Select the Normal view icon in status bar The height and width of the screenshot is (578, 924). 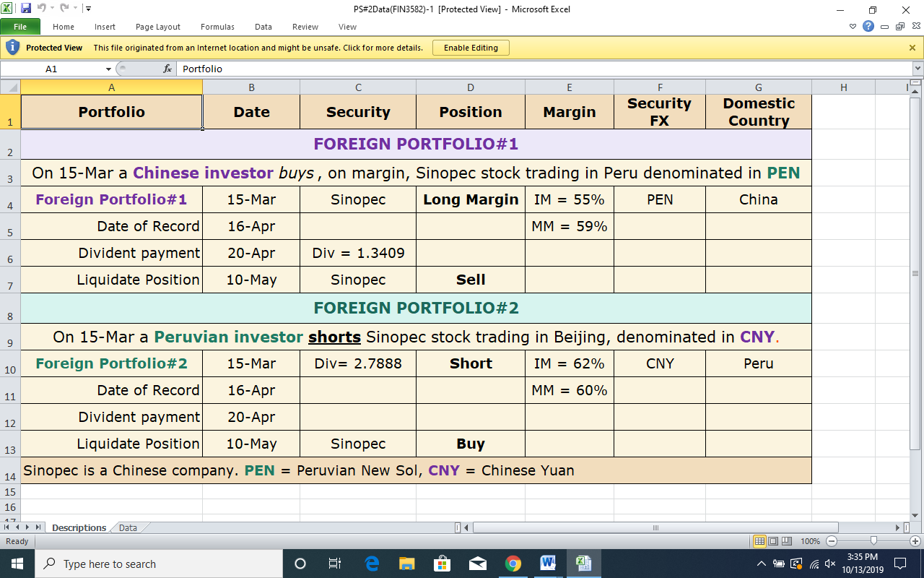point(759,540)
